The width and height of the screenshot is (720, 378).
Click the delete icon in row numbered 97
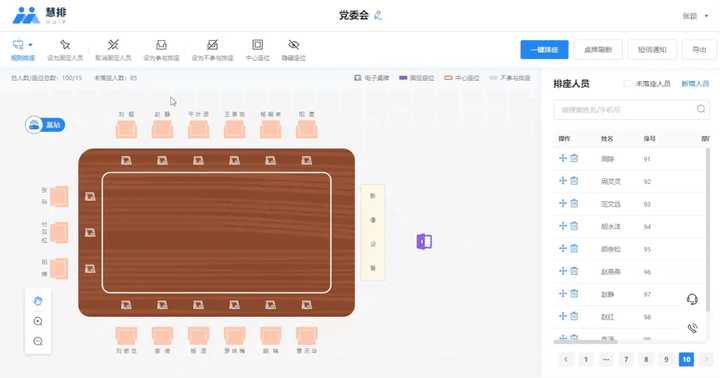point(574,293)
